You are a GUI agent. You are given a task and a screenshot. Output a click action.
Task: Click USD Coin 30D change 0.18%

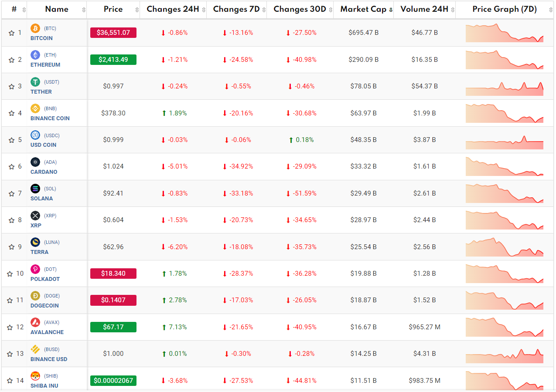point(301,140)
